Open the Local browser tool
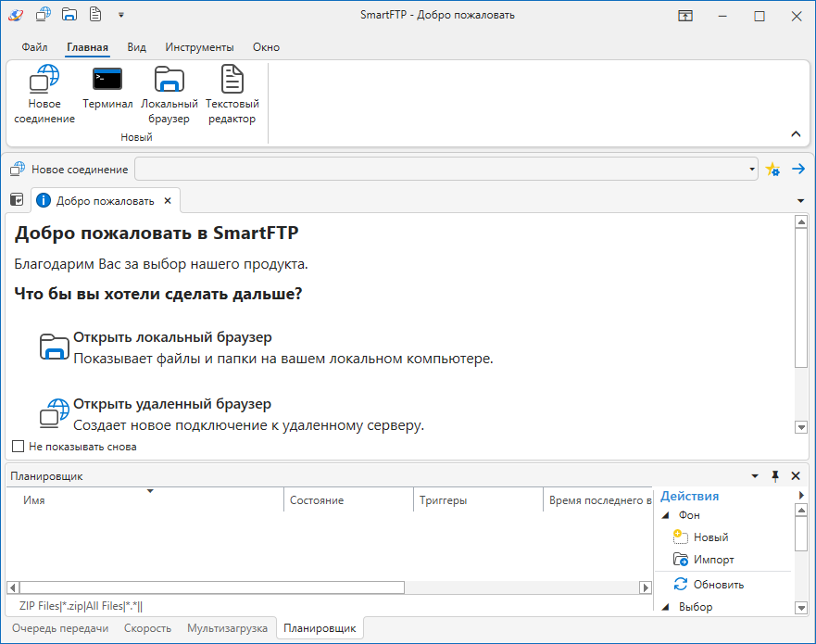Screen dimensions: 816x644 [x=169, y=89]
